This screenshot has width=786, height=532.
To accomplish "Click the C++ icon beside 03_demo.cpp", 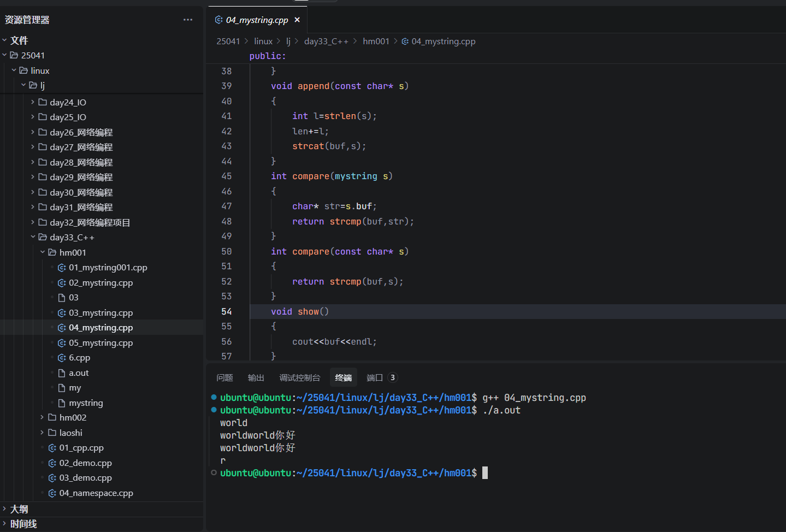I will pos(52,478).
